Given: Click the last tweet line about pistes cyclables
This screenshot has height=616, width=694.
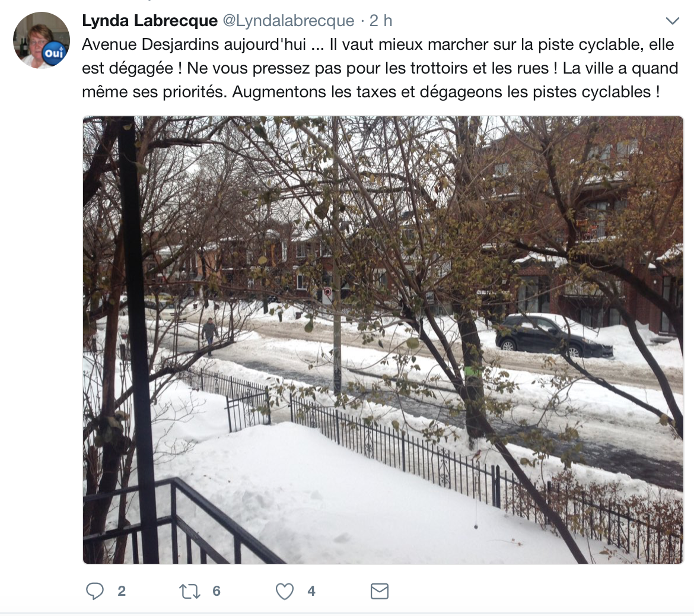Looking at the screenshot, I should point(371,91).
